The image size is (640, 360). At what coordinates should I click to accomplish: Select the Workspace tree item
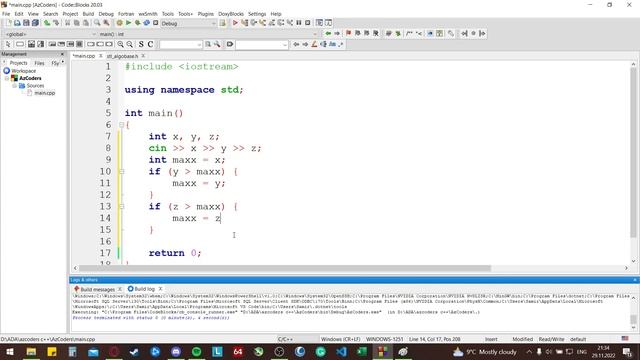pos(23,71)
